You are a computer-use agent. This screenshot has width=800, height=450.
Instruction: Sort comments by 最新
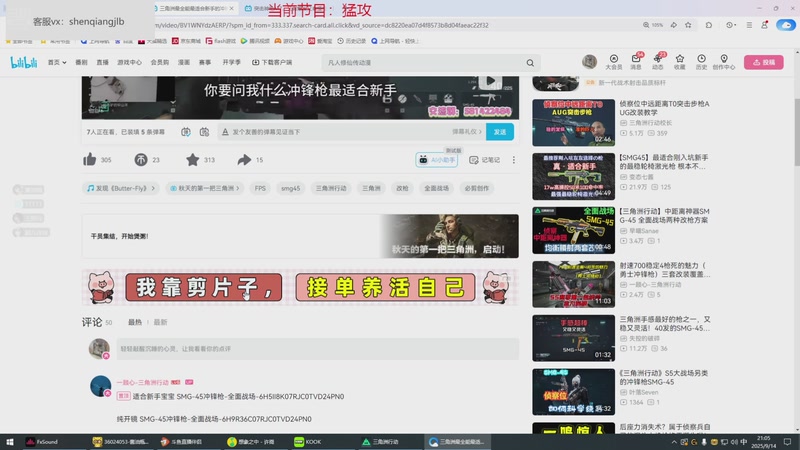point(160,322)
